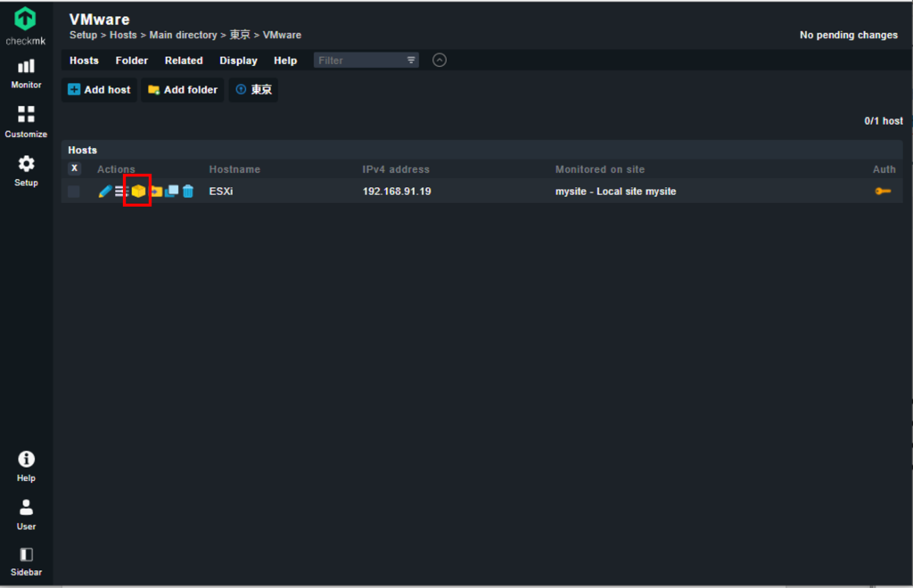The image size is (913, 588).
Task: Go up to 東京 folder button
Action: click(253, 90)
